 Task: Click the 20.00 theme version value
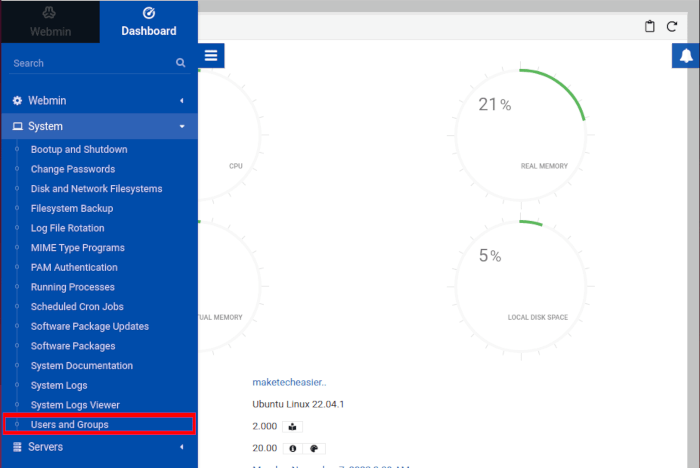(265, 448)
